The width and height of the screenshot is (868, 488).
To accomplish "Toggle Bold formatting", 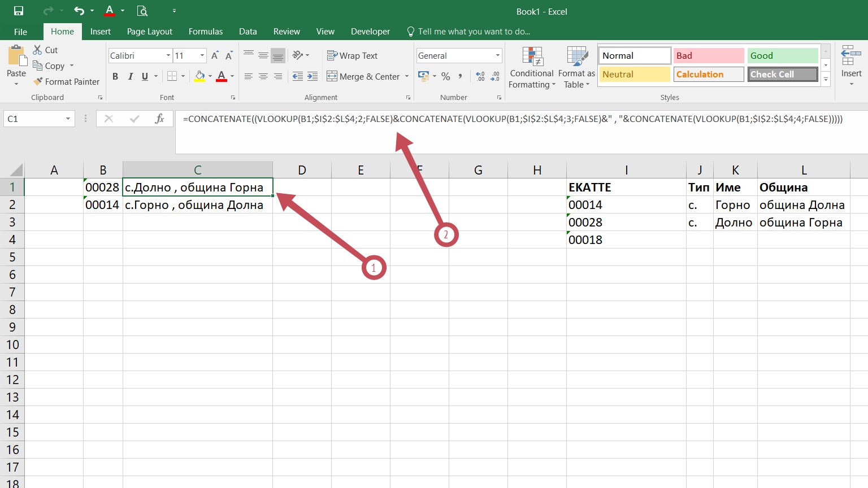I will click(x=115, y=76).
